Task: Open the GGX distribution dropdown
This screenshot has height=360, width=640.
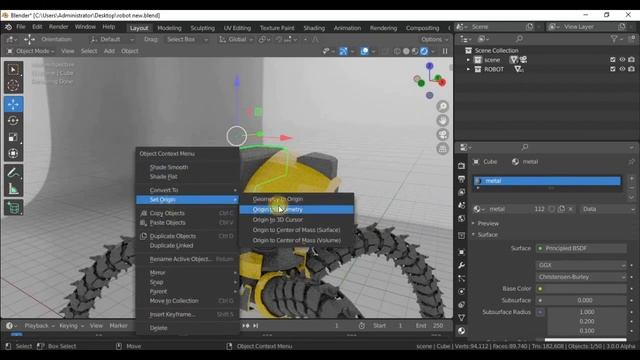Action: point(581,265)
